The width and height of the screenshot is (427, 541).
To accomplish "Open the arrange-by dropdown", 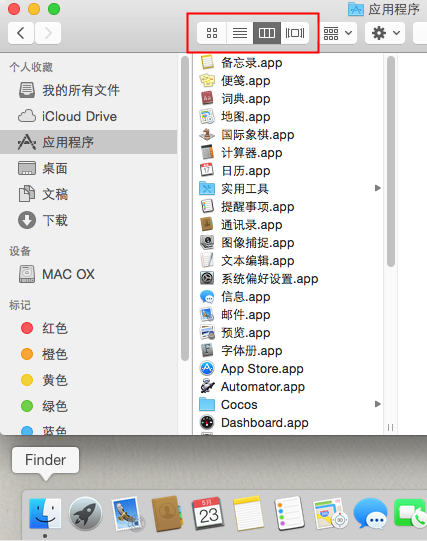I will pos(338,33).
